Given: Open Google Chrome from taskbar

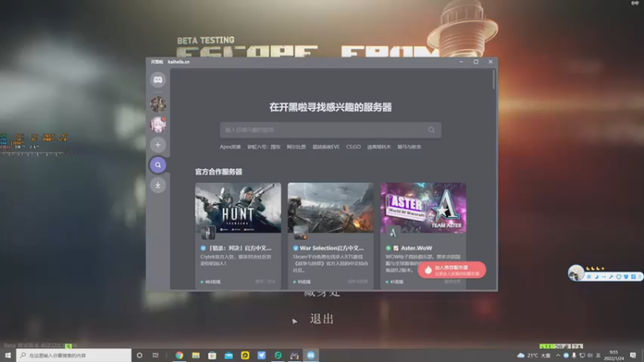Looking at the screenshot, I should [180, 356].
